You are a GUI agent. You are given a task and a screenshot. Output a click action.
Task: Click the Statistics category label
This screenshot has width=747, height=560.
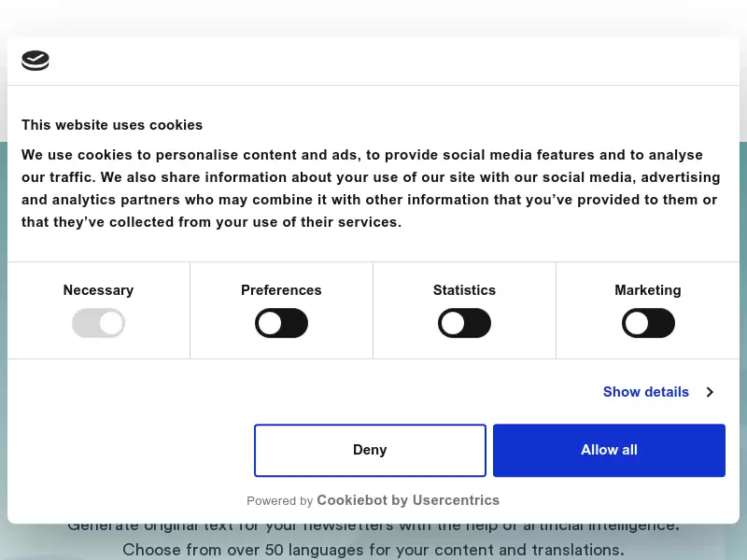(x=464, y=290)
